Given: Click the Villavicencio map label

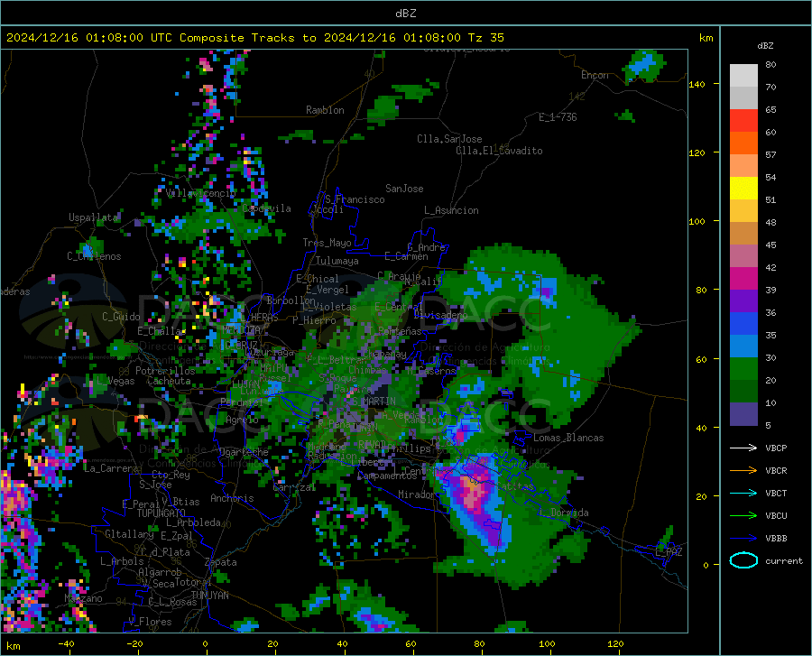Looking at the screenshot, I should click(x=201, y=193).
